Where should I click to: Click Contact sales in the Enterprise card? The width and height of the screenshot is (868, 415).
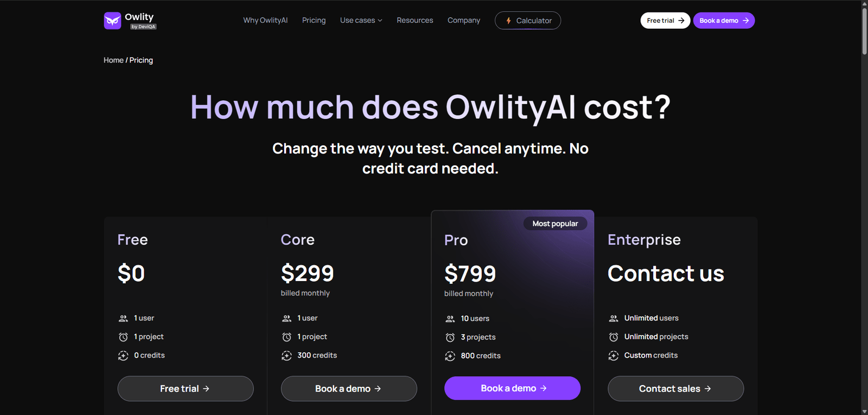[x=675, y=388]
